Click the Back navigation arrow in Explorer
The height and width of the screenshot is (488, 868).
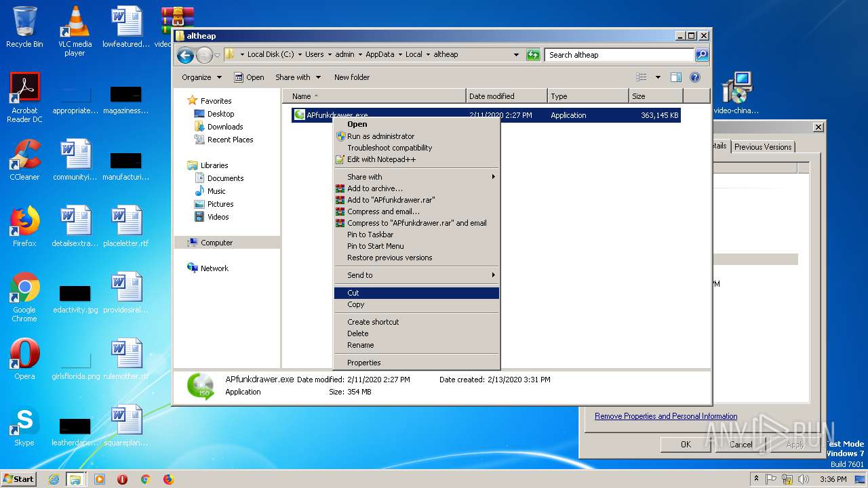pos(185,55)
